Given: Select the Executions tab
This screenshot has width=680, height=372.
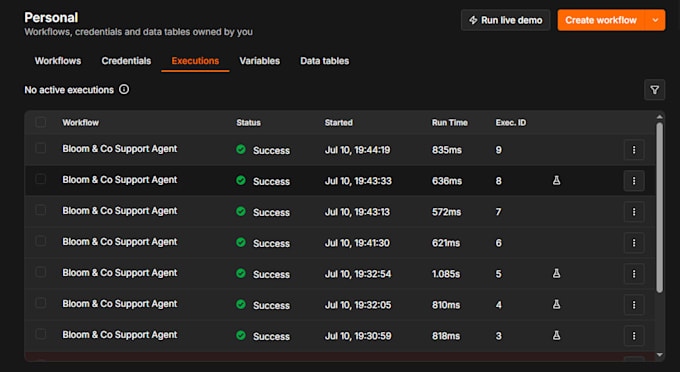Looking at the screenshot, I should (195, 61).
